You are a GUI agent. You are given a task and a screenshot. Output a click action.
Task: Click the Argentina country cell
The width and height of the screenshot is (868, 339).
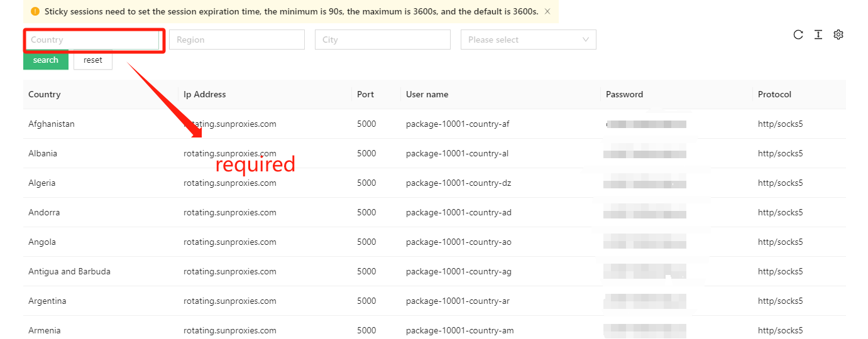(x=47, y=301)
